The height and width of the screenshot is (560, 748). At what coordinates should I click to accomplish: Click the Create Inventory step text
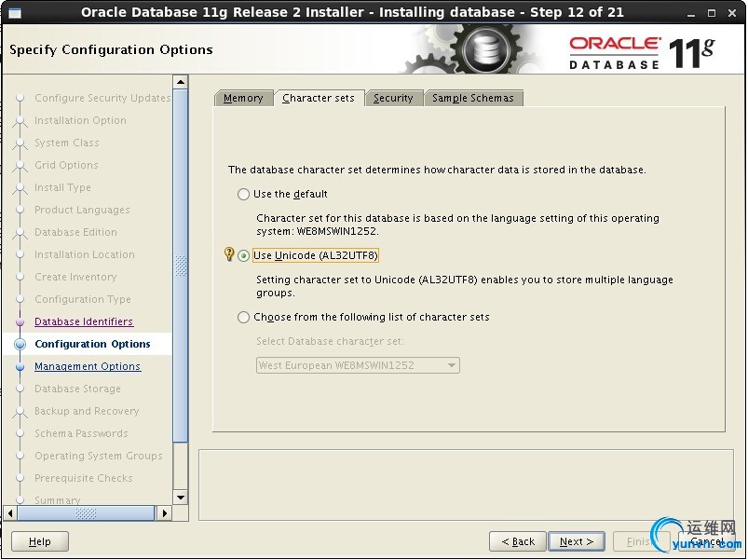pos(75,277)
